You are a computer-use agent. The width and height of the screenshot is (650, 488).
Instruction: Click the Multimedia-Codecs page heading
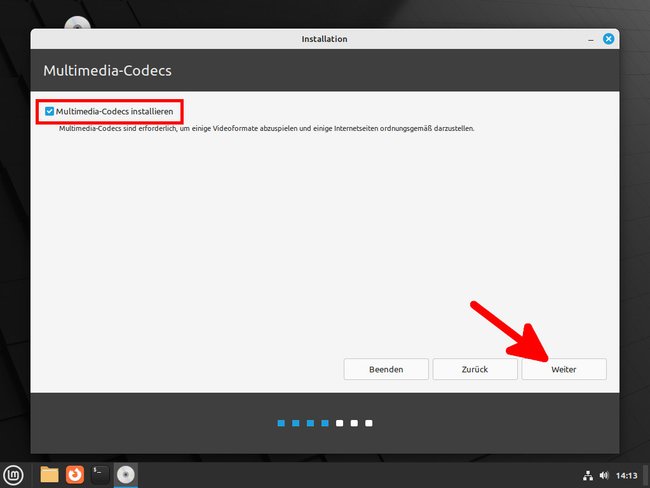(107, 70)
